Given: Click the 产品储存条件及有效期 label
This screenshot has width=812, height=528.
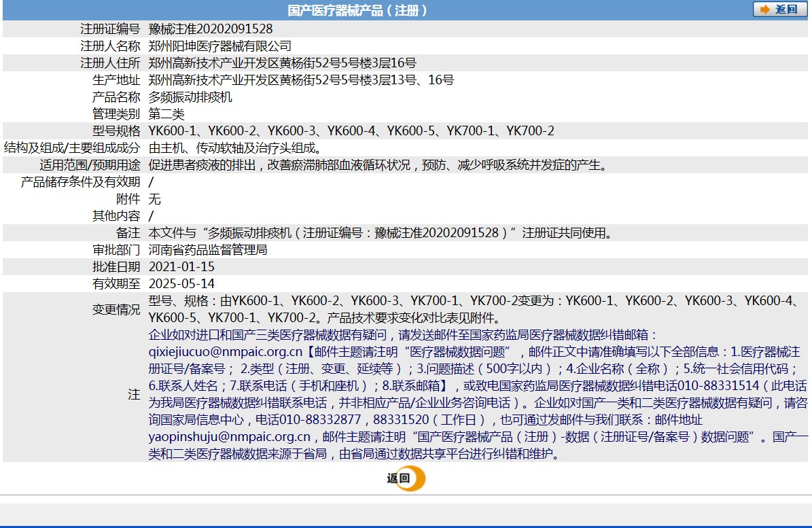Looking at the screenshot, I should 80,182.
